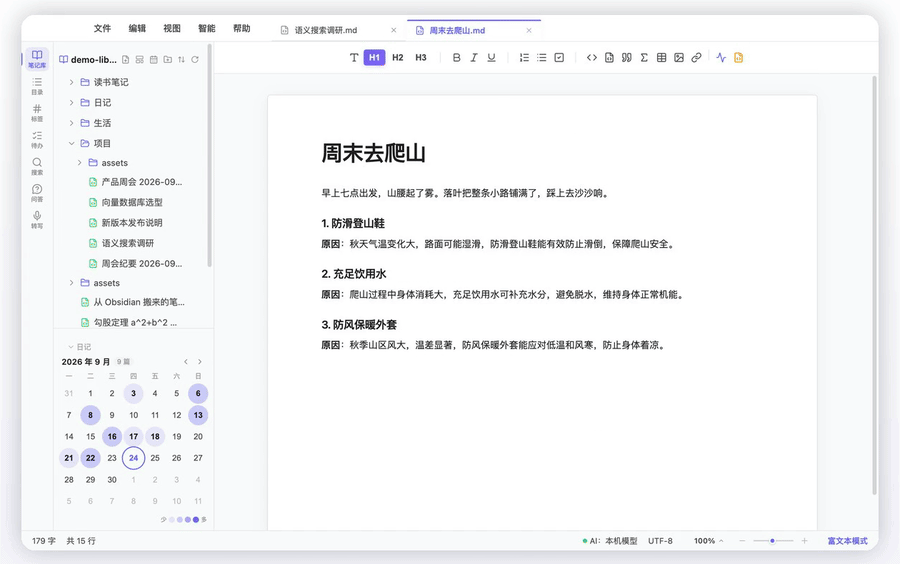Image resolution: width=900 pixels, height=564 pixels.
Task: Click the template layout icon beside demo-lib
Action: pyautogui.click(x=139, y=60)
